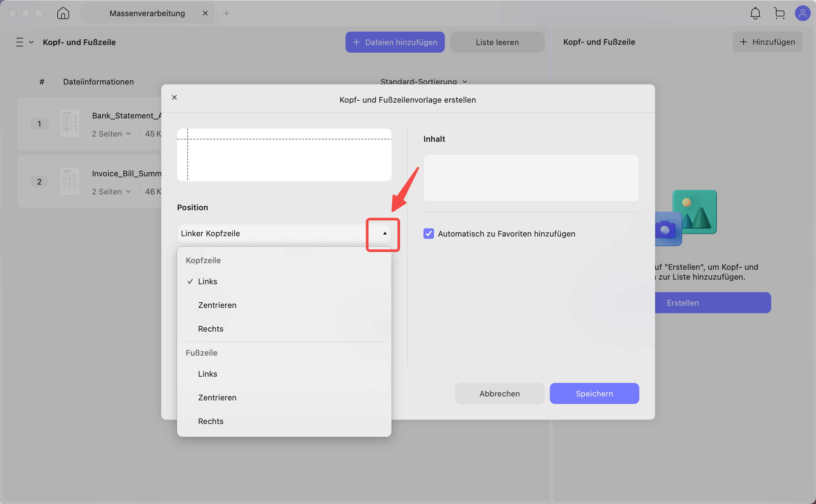Open the user account avatar
This screenshot has width=816, height=504.
coord(802,13)
